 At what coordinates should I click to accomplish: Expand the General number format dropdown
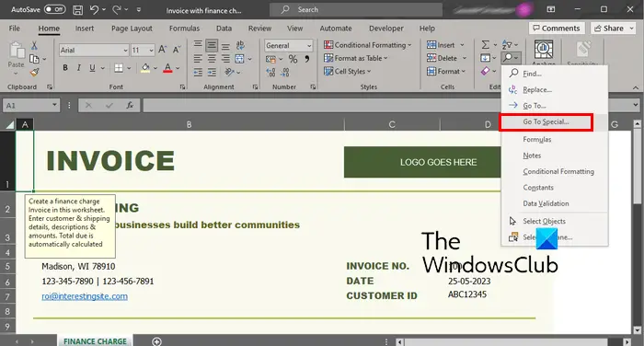coord(288,46)
